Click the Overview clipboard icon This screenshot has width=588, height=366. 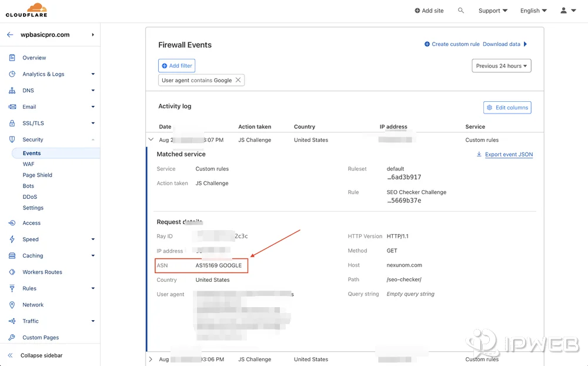tap(12, 58)
